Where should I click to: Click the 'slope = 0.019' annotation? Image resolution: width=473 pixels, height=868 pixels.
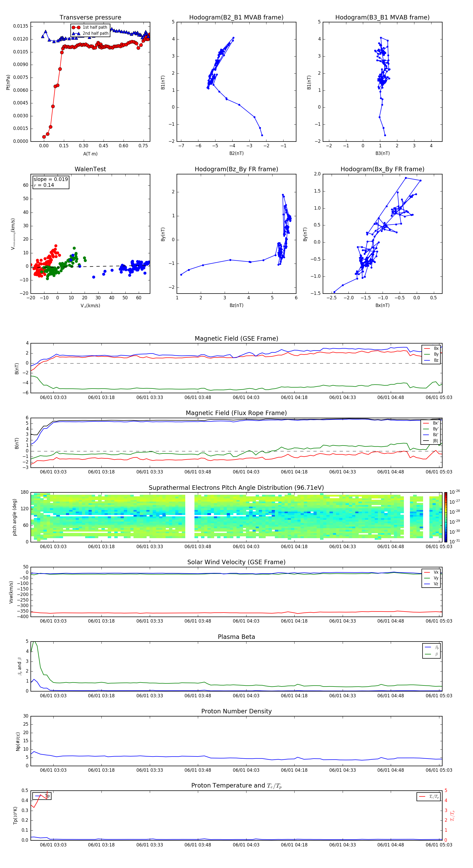[50, 179]
